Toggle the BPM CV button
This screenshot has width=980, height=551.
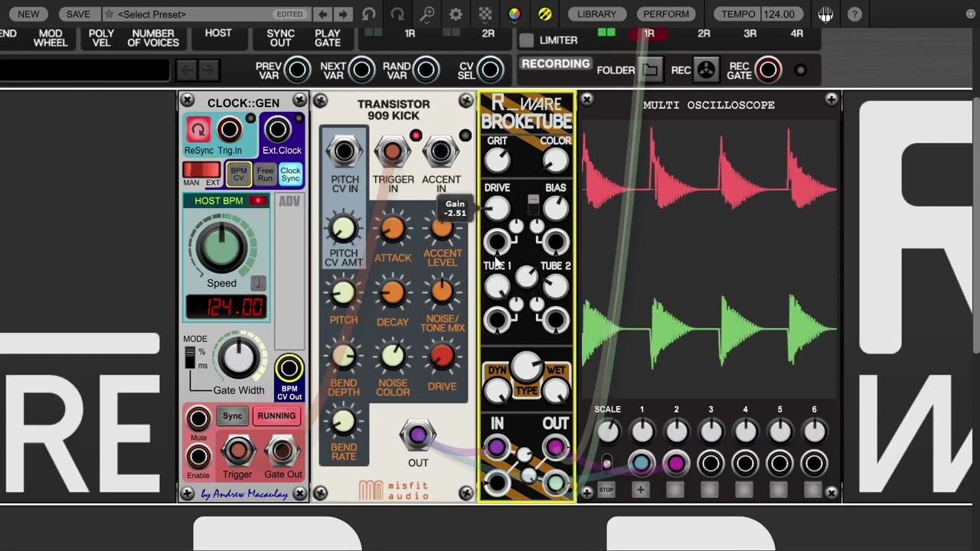click(239, 174)
